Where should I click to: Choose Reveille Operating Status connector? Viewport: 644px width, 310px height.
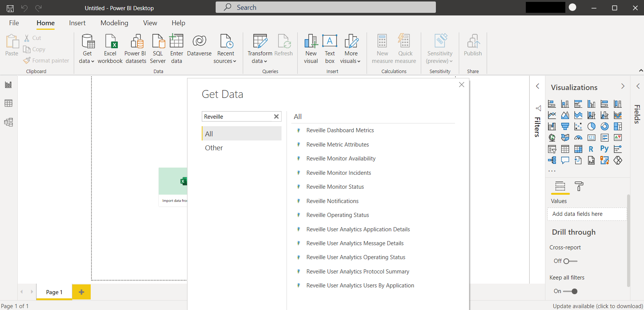point(338,215)
